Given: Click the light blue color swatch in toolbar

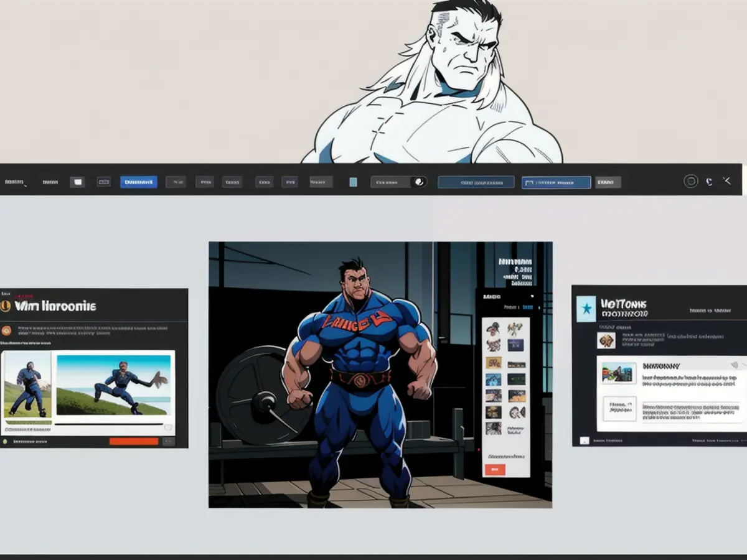Looking at the screenshot, I should [353, 182].
